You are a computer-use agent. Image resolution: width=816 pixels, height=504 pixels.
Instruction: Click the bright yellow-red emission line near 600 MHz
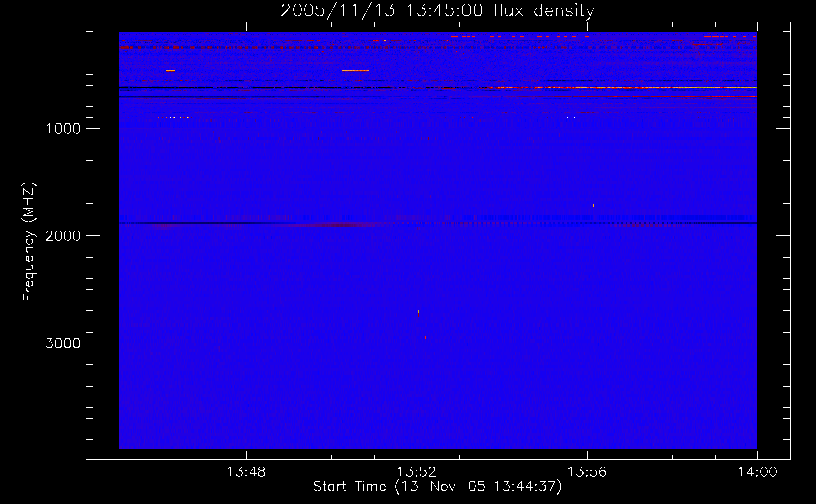point(620,87)
